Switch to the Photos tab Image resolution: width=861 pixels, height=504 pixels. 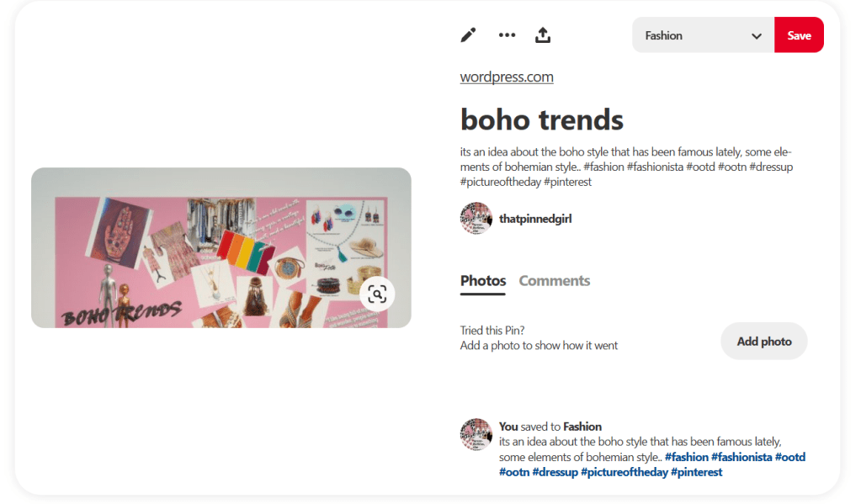(483, 281)
